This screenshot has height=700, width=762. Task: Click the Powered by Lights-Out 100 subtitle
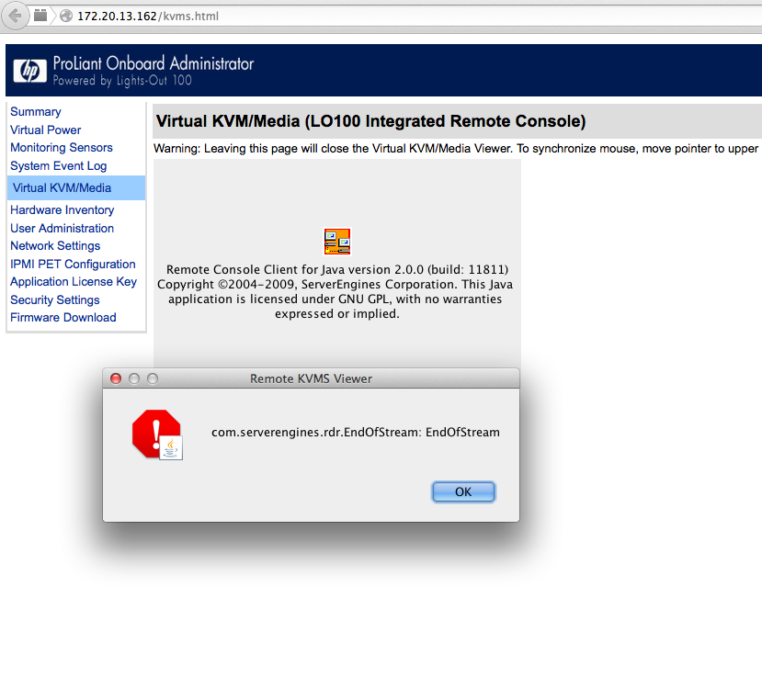[122, 81]
